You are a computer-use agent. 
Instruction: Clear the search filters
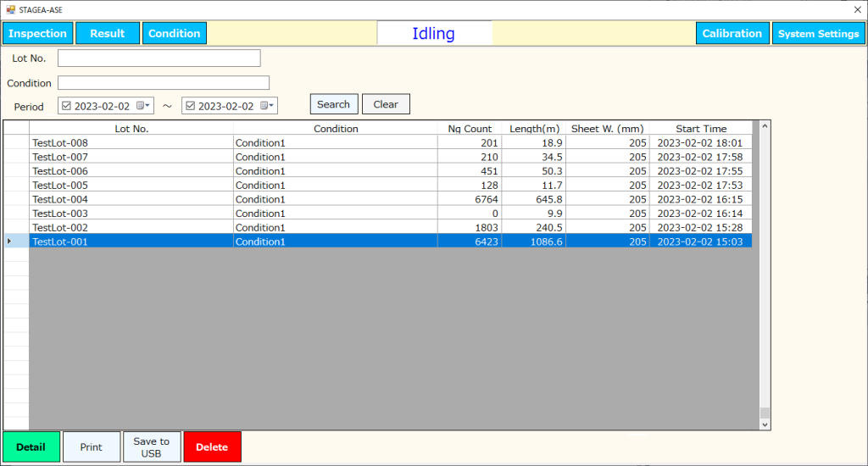386,104
